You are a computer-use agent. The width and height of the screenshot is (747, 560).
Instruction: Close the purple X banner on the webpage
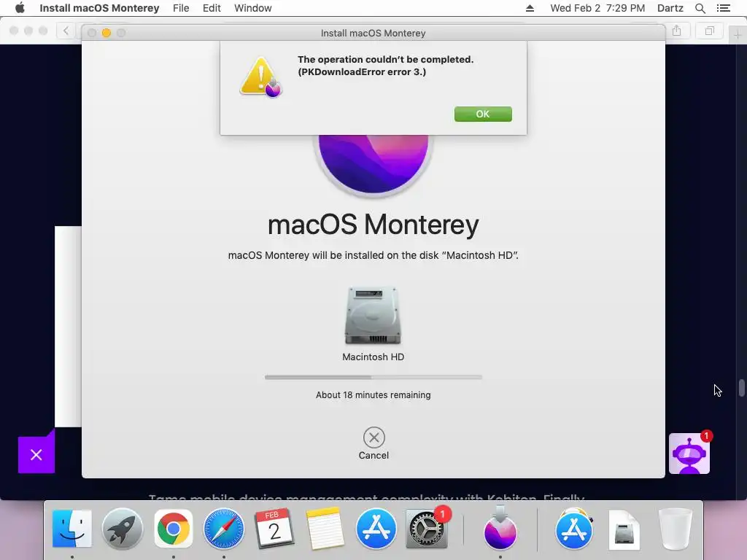(x=36, y=455)
